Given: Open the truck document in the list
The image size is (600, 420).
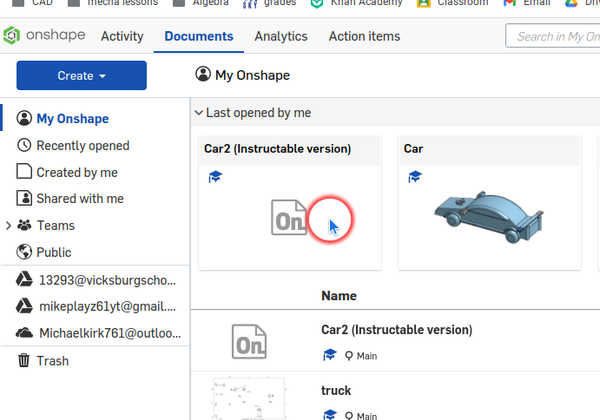Looking at the screenshot, I should pos(336,391).
